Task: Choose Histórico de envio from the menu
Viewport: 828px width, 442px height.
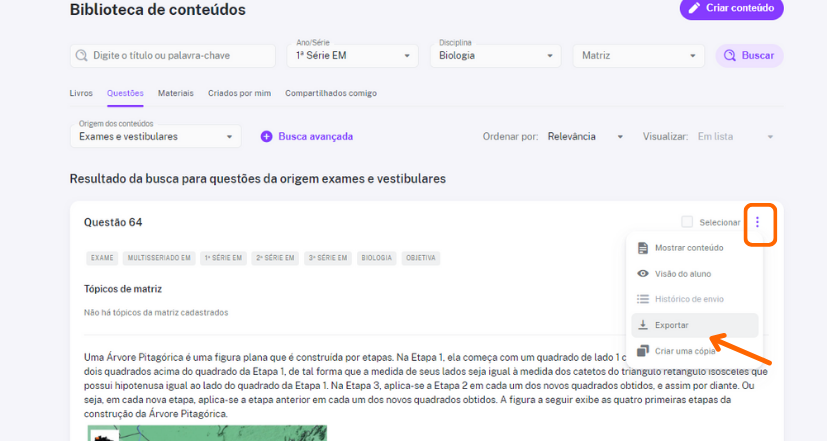Action: (x=694, y=299)
